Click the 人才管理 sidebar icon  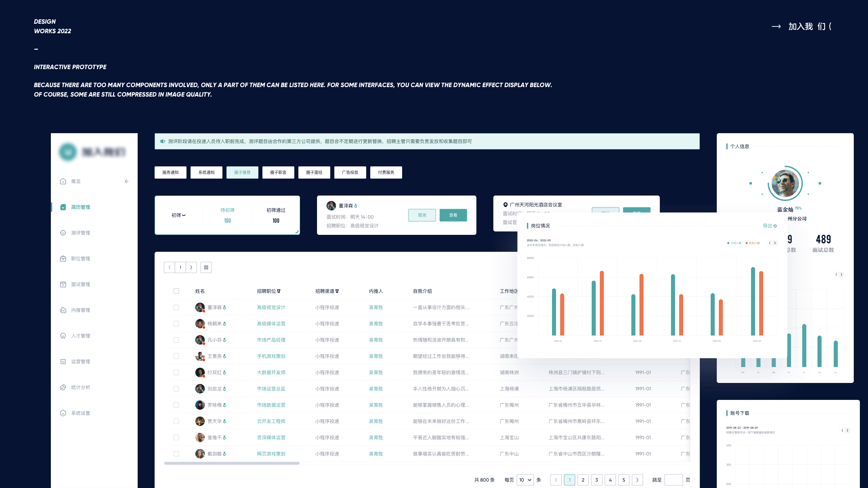pyautogui.click(x=63, y=336)
